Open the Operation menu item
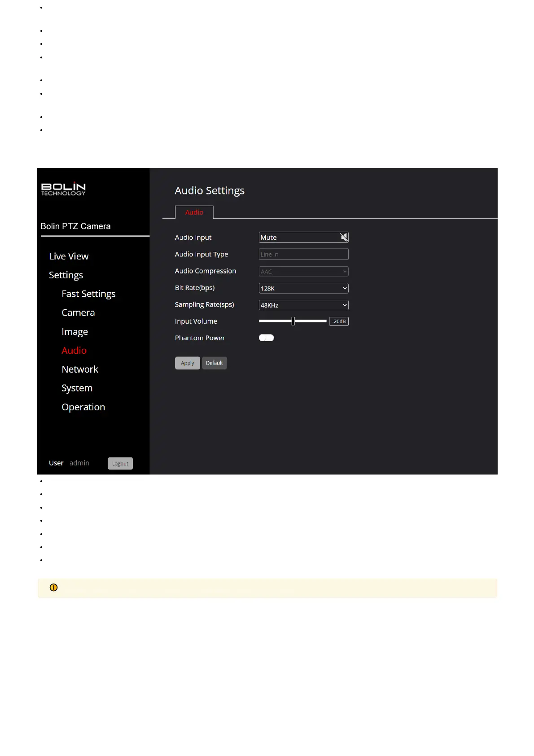 pos(83,407)
